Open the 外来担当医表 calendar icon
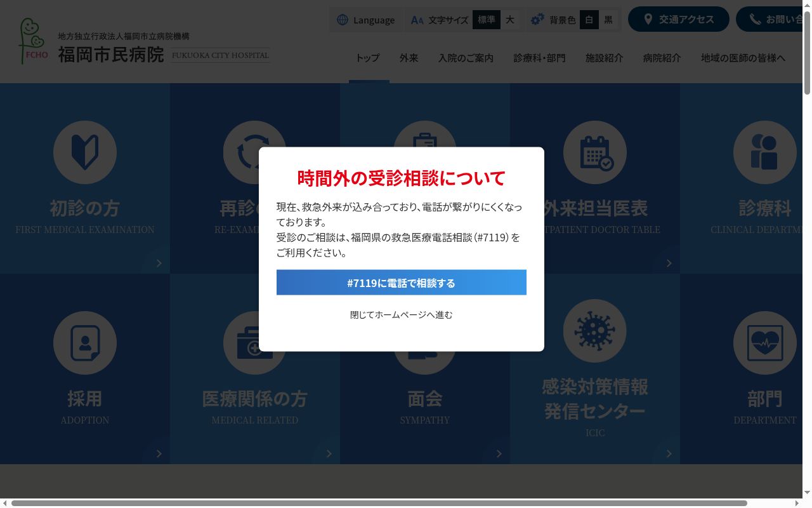The width and height of the screenshot is (812, 508). (x=595, y=152)
